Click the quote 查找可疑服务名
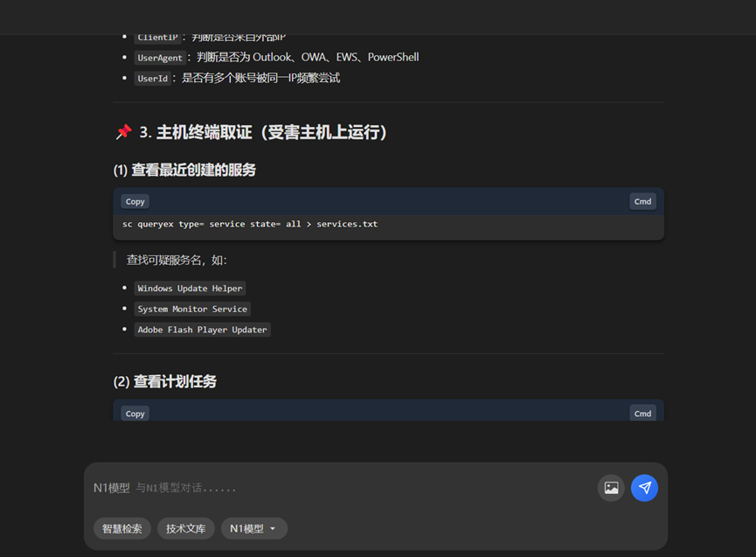 click(x=177, y=260)
